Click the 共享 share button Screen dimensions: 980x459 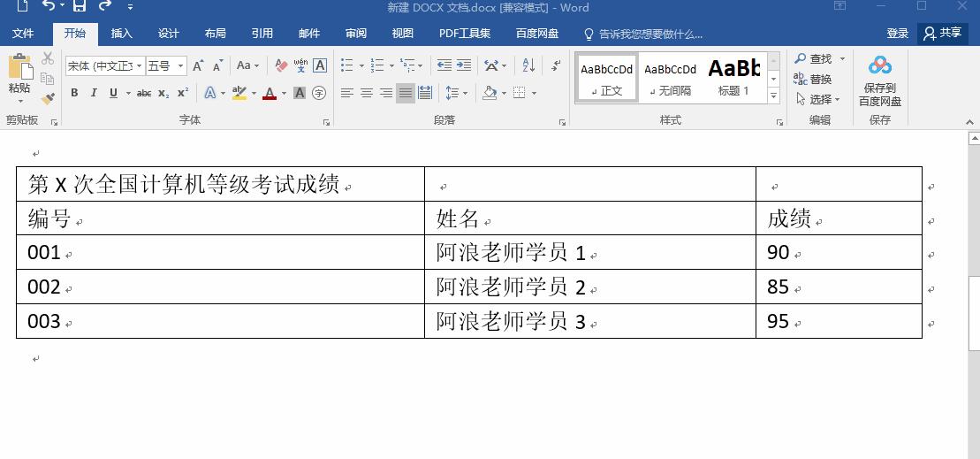943,33
